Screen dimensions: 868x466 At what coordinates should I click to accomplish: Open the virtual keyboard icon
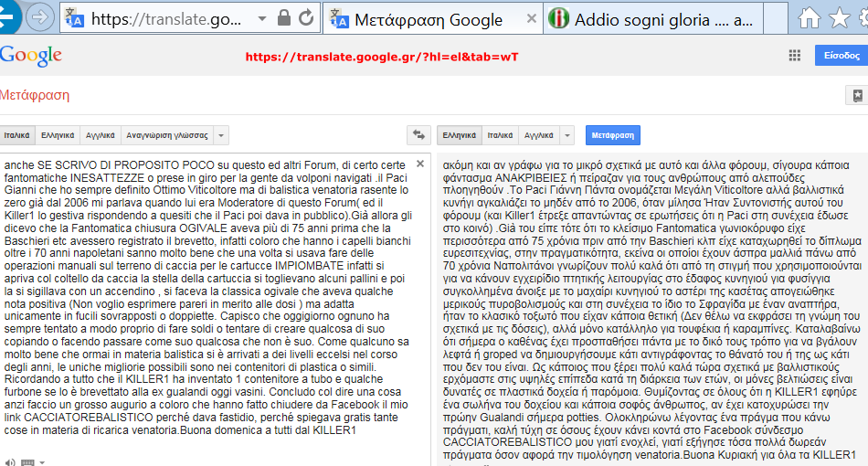(27, 462)
